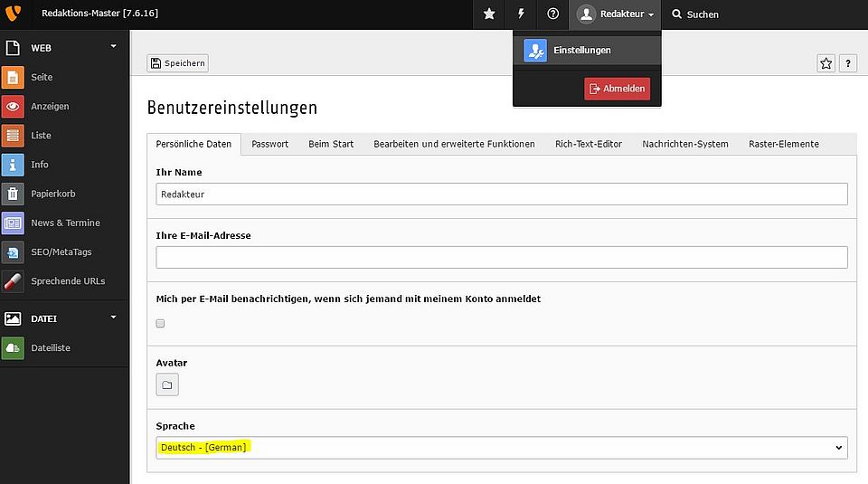Click the Speichern button
Image resolution: width=868 pixels, height=484 pixels.
[177, 63]
